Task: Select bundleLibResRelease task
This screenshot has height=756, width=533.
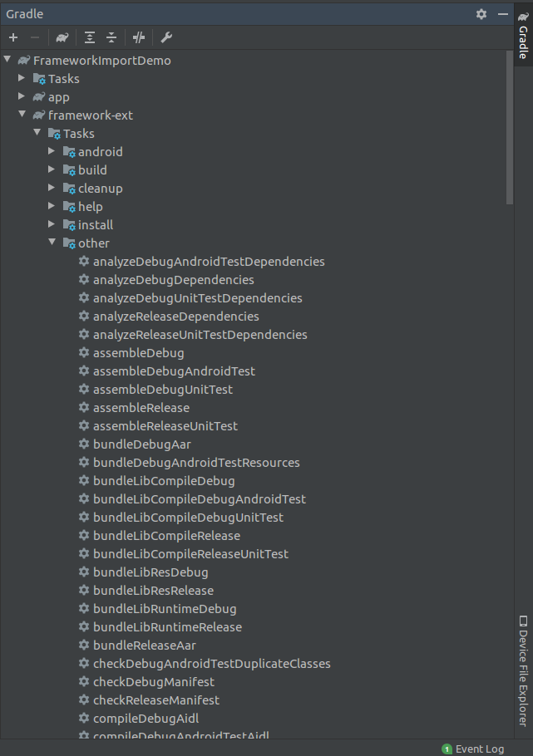Action: pos(153,591)
